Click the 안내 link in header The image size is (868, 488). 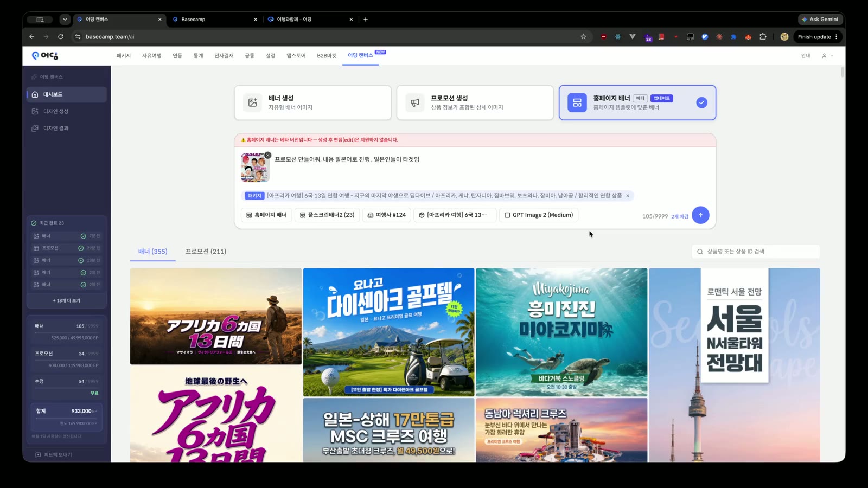(806, 56)
